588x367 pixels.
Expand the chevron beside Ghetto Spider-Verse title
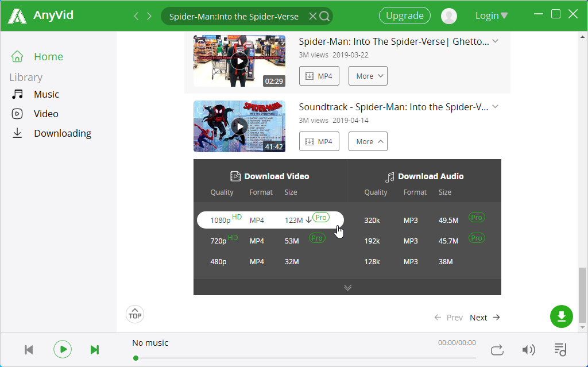tap(496, 41)
